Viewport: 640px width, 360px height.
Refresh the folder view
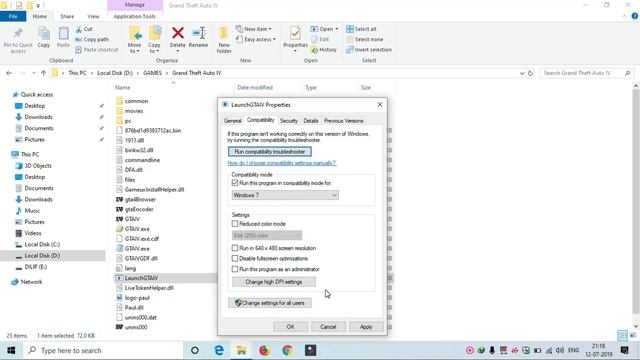[530, 73]
